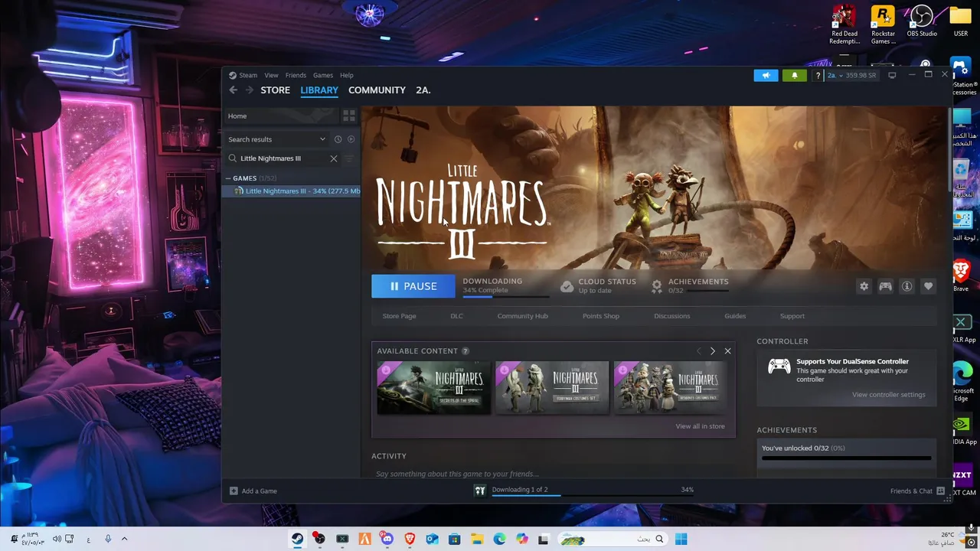Click Steam icon in the taskbar

297,539
